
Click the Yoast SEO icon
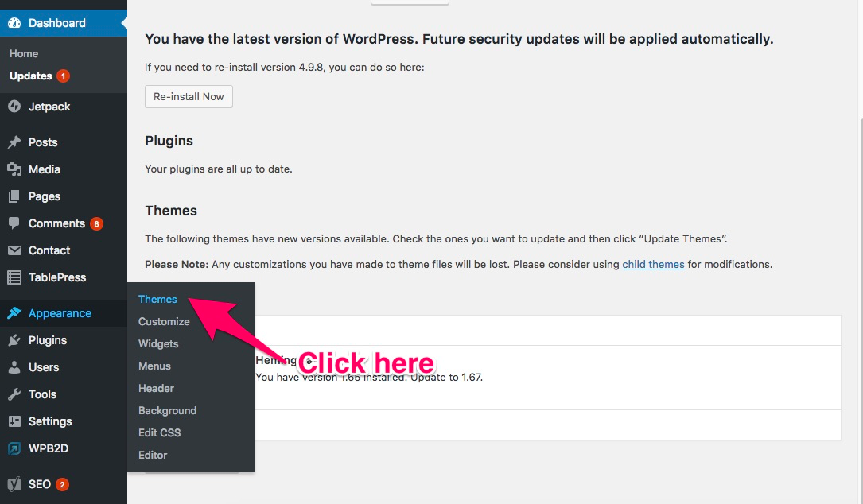(x=14, y=484)
